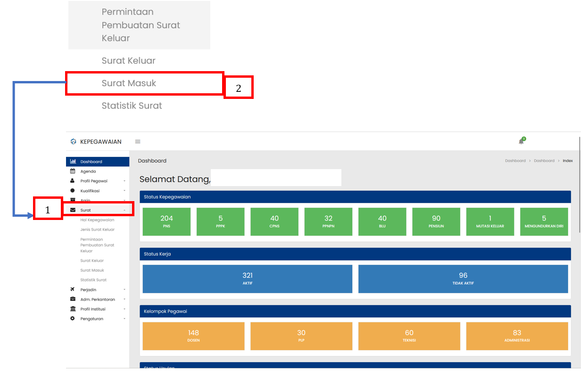Expand the Profil Pegawai submenu arrow
The height and width of the screenshot is (374, 588).
pyautogui.click(x=124, y=181)
